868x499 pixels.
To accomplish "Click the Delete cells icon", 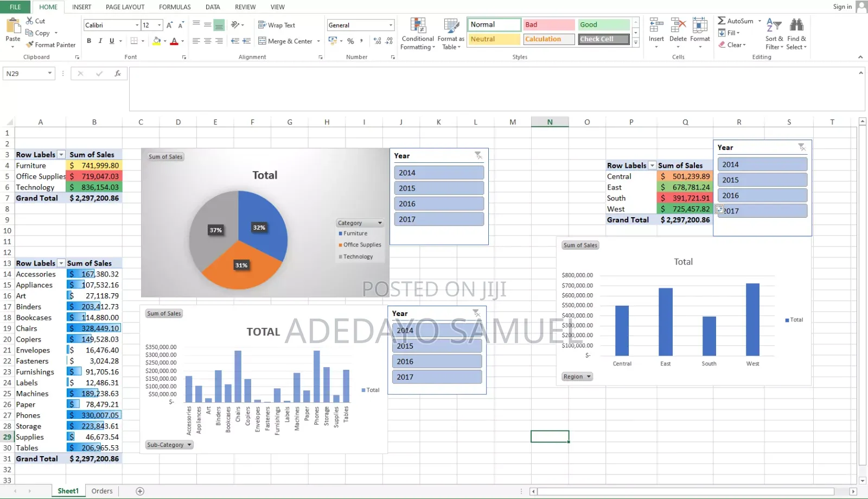I will click(678, 26).
